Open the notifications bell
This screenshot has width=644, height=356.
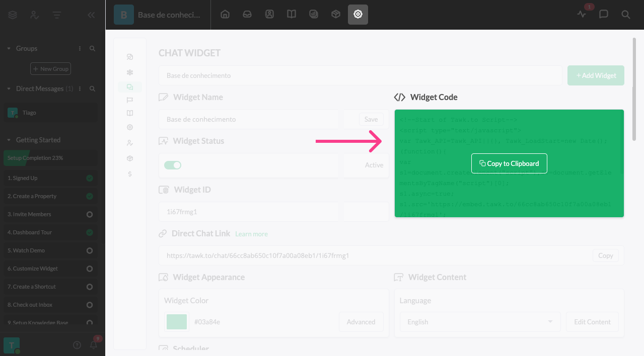tap(94, 345)
